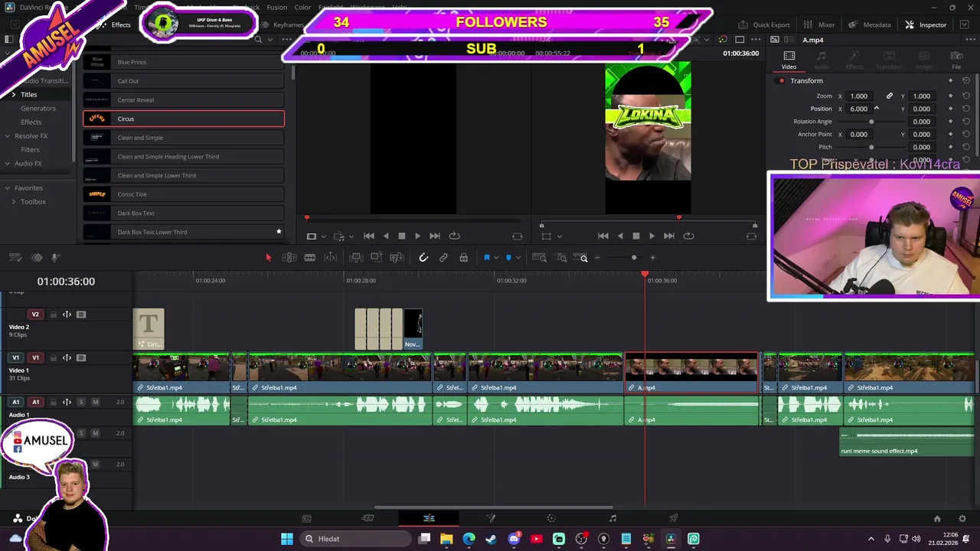Toggle the Inspector panel button
The image size is (980, 551).
(x=926, y=24)
